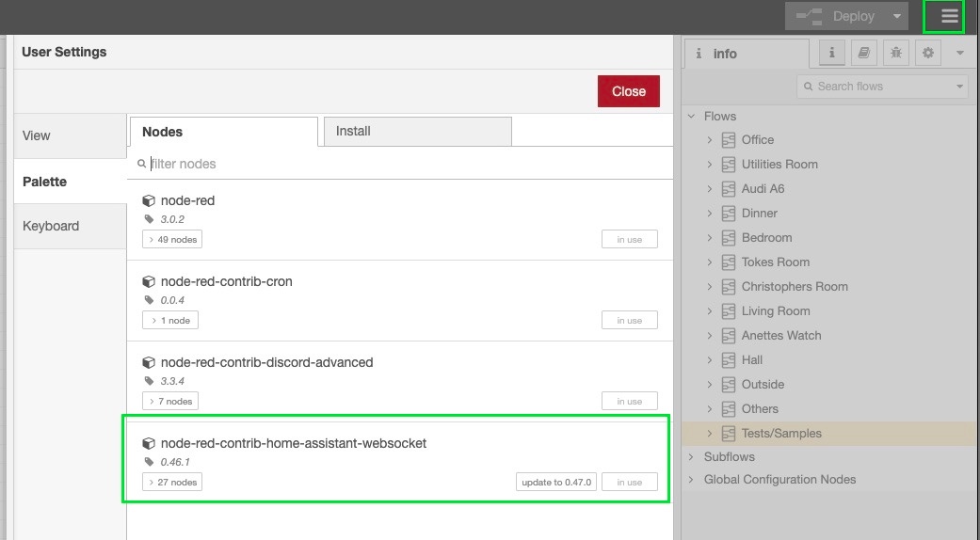The image size is (980, 540).
Task: Expand the 49 nodes list for node-red
Action: (172, 240)
